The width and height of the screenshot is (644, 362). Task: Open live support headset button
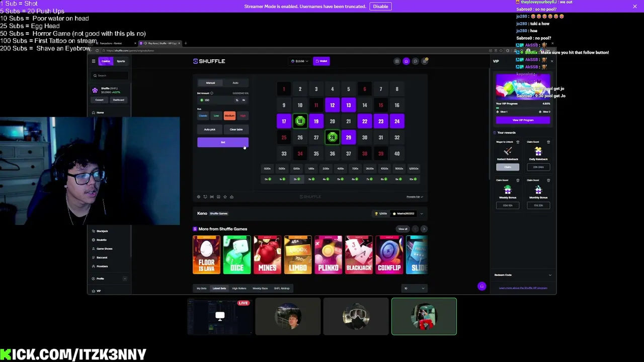click(x=481, y=287)
